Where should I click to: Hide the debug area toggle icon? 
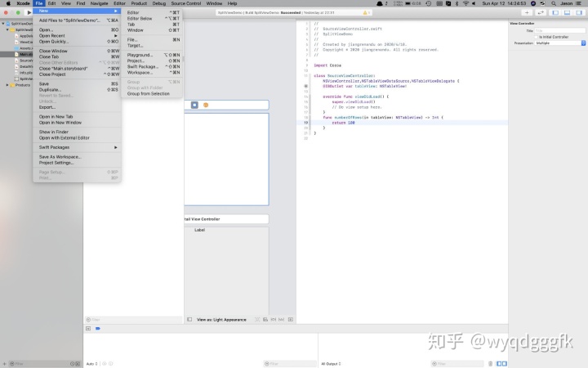(88, 328)
